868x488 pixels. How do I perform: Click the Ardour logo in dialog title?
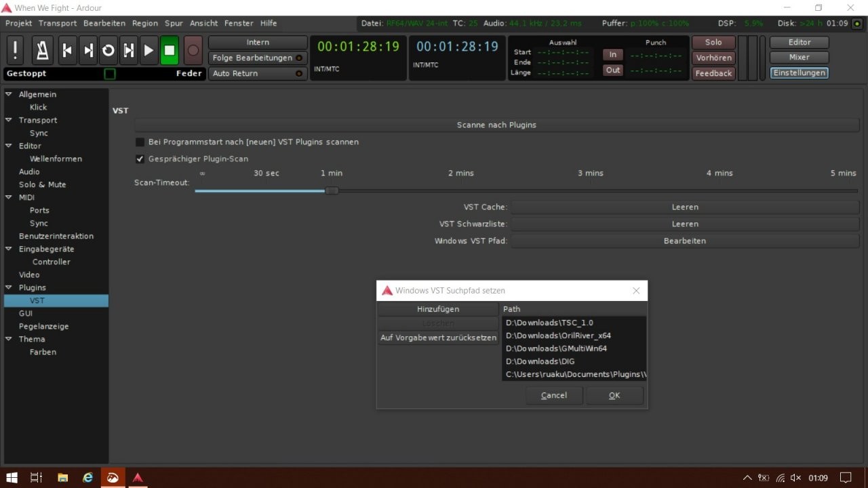[x=387, y=291]
